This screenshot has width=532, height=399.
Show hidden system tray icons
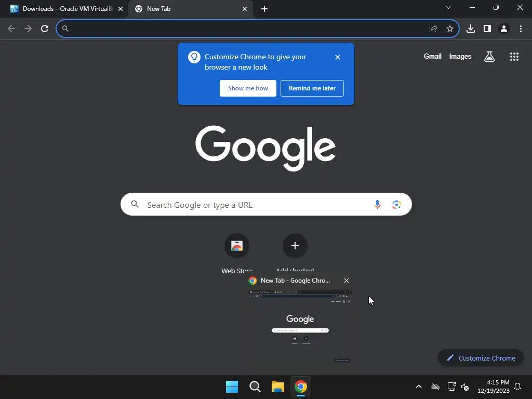(x=419, y=387)
